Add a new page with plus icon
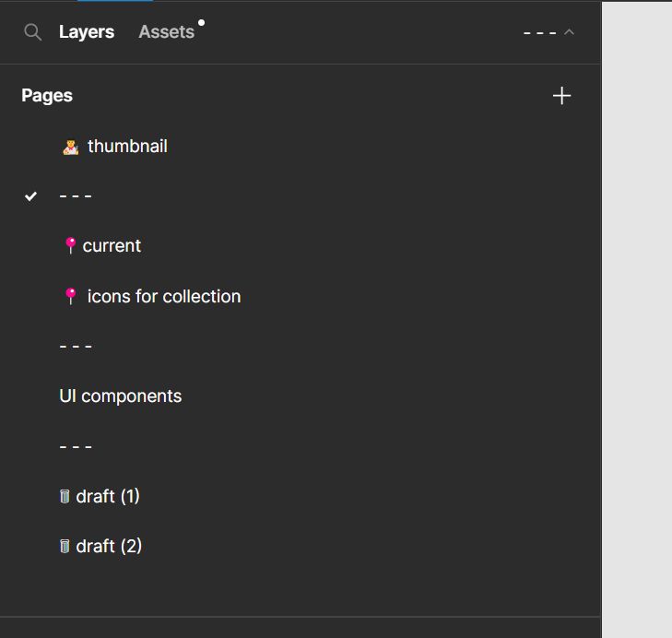672x638 pixels. point(561,96)
